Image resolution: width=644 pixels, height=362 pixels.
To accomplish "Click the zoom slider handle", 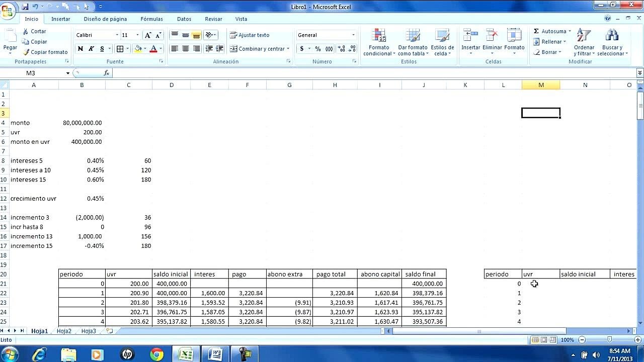I will (609, 340).
